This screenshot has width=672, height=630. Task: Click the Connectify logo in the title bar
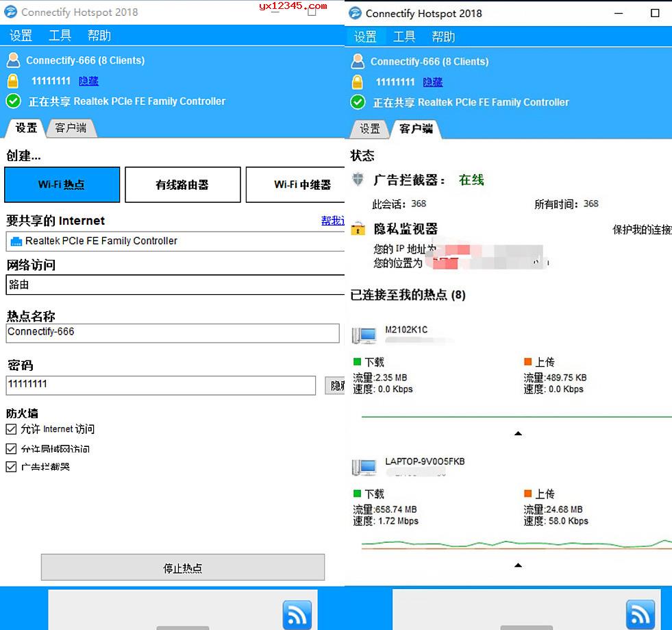point(10,12)
